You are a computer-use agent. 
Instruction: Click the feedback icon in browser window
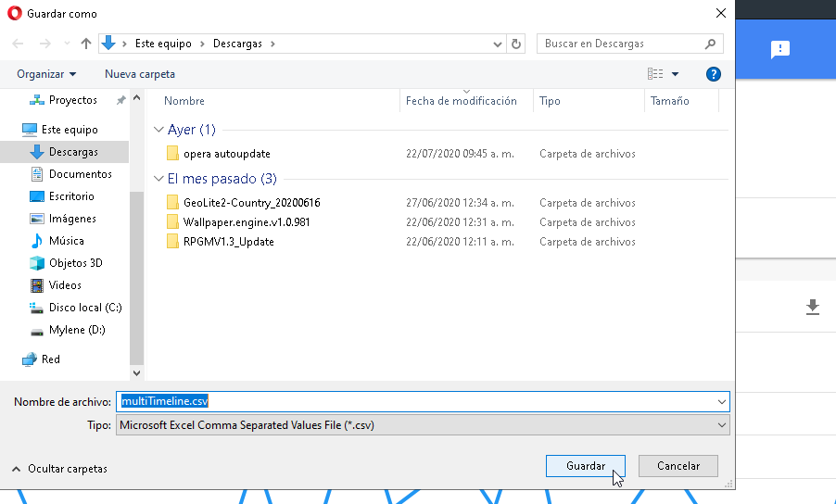[x=780, y=49]
